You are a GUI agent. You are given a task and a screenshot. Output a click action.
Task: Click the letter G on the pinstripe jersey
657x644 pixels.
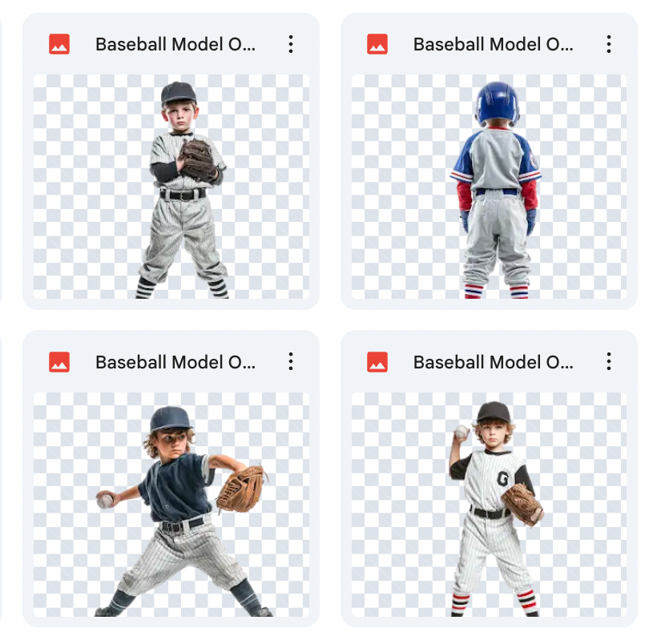502,478
